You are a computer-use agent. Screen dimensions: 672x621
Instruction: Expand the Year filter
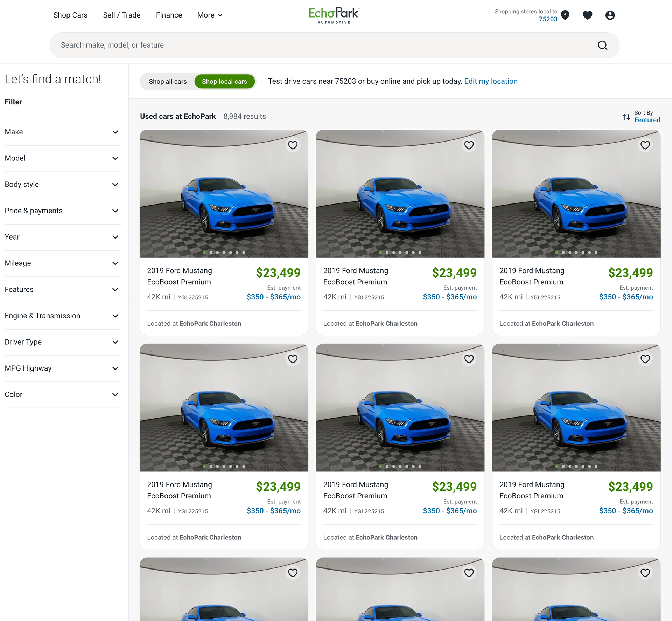(63, 237)
